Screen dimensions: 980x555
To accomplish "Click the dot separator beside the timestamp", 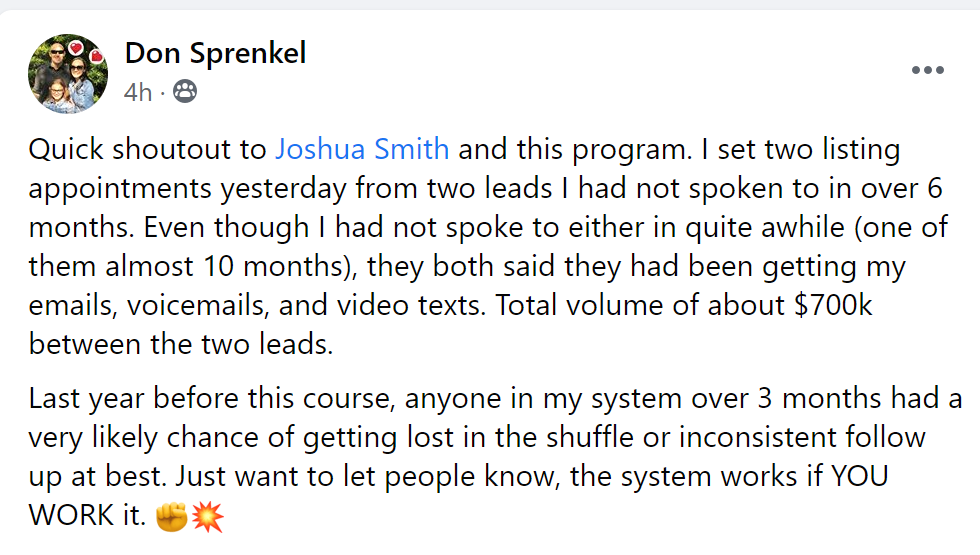I will (x=162, y=93).
